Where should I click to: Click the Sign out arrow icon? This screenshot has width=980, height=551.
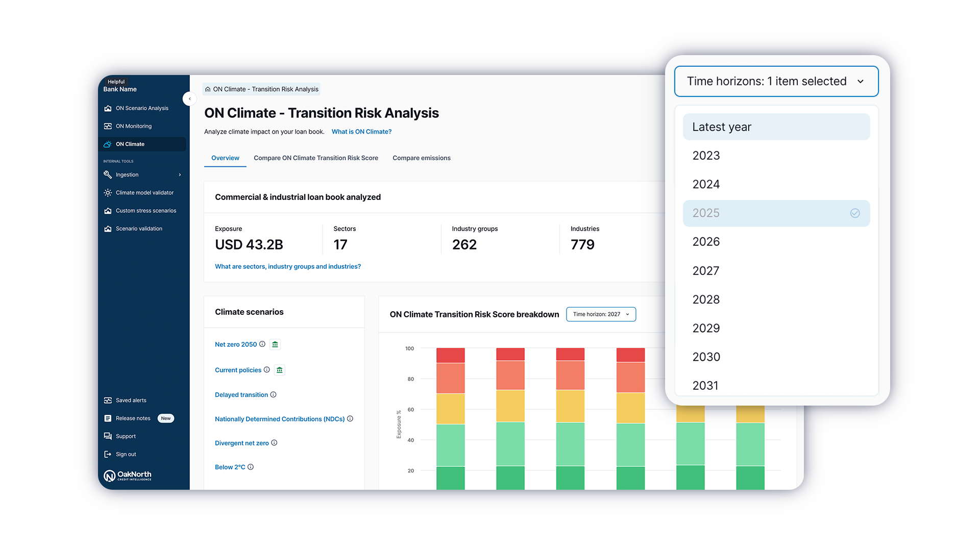[108, 454]
